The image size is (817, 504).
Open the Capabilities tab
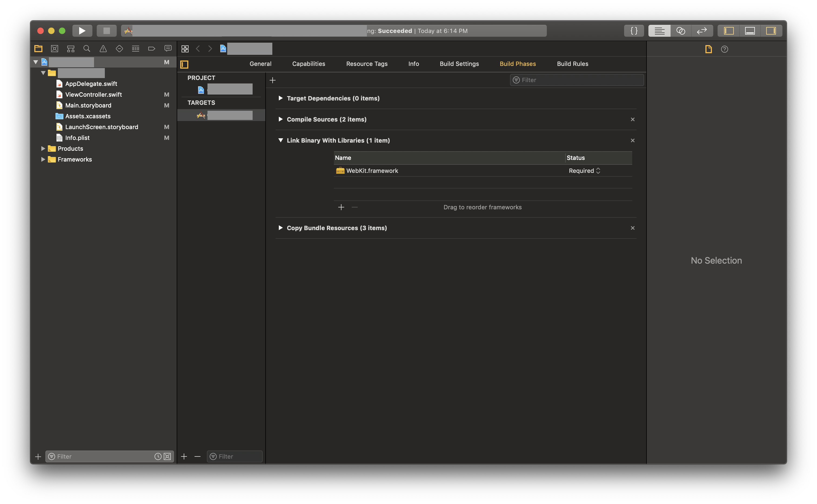point(308,64)
